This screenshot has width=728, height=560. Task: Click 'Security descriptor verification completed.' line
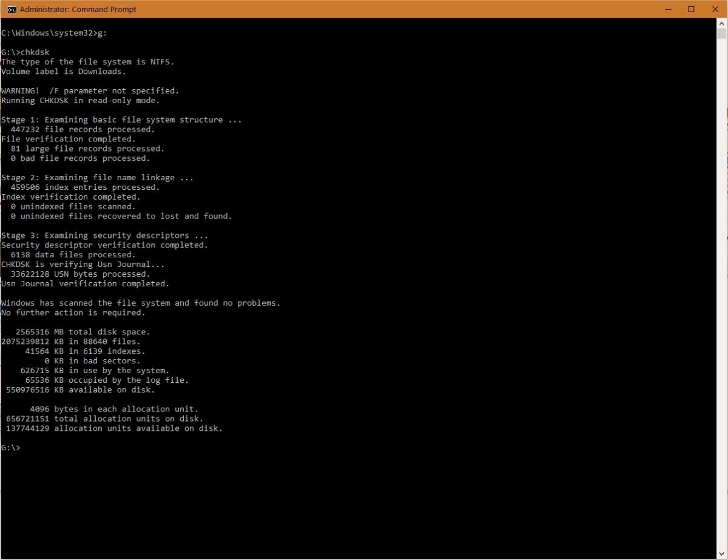105,245
